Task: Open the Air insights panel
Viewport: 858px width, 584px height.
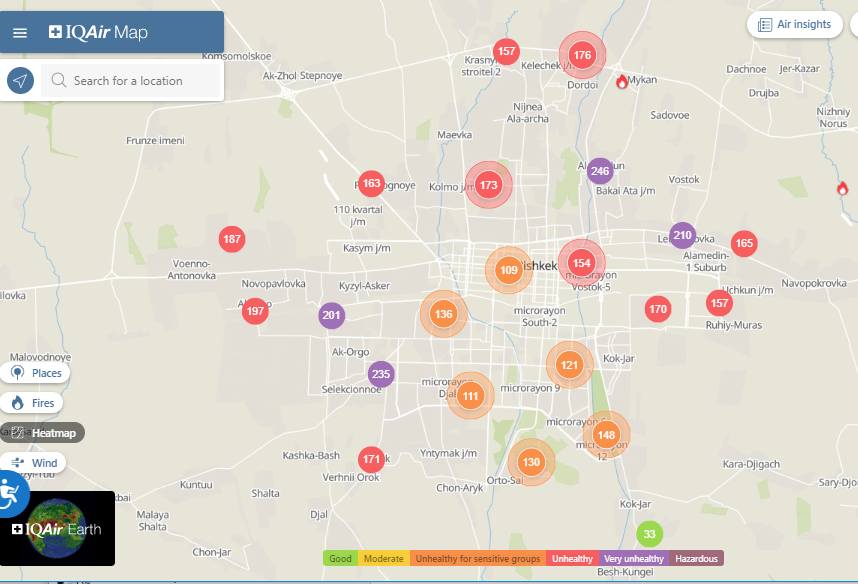Action: pyautogui.click(x=795, y=25)
